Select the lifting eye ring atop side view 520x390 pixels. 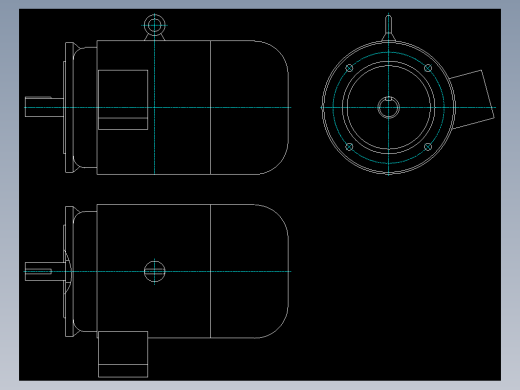tap(154, 25)
